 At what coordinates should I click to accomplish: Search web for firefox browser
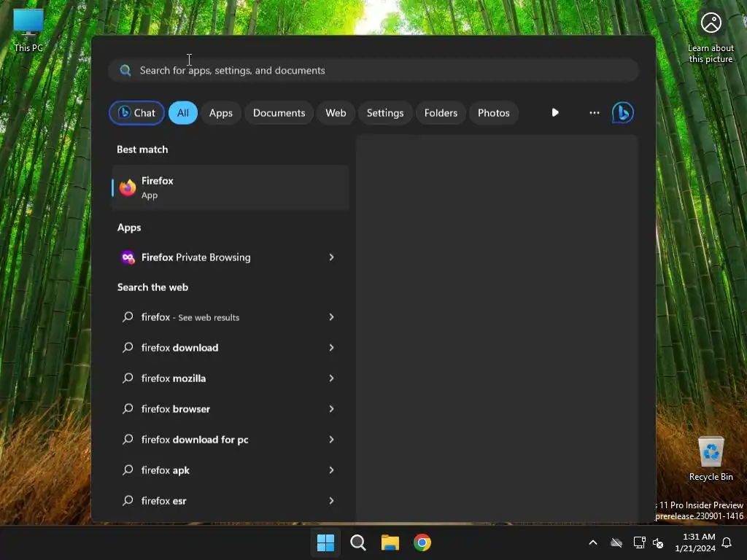click(230, 408)
